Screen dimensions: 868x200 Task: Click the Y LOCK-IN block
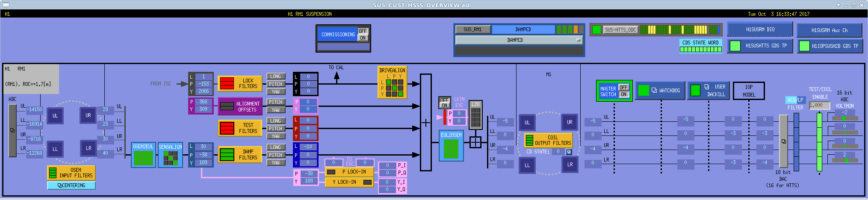click(349, 182)
